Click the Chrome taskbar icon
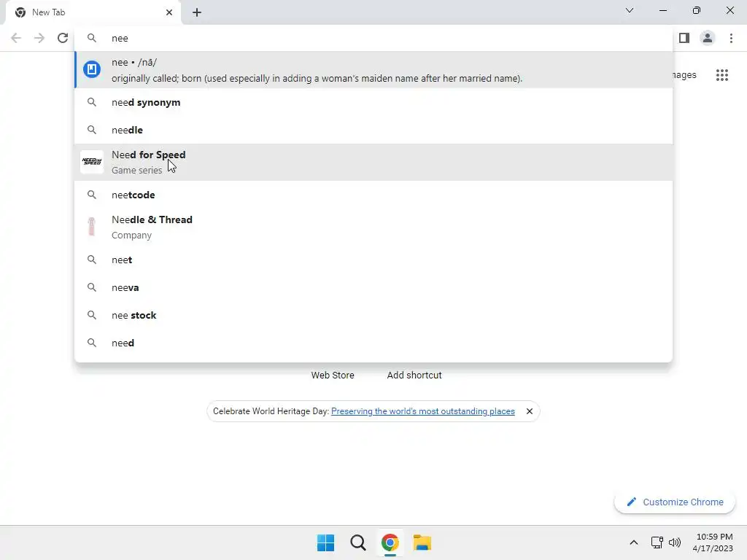This screenshot has height=560, width=747. click(x=390, y=542)
